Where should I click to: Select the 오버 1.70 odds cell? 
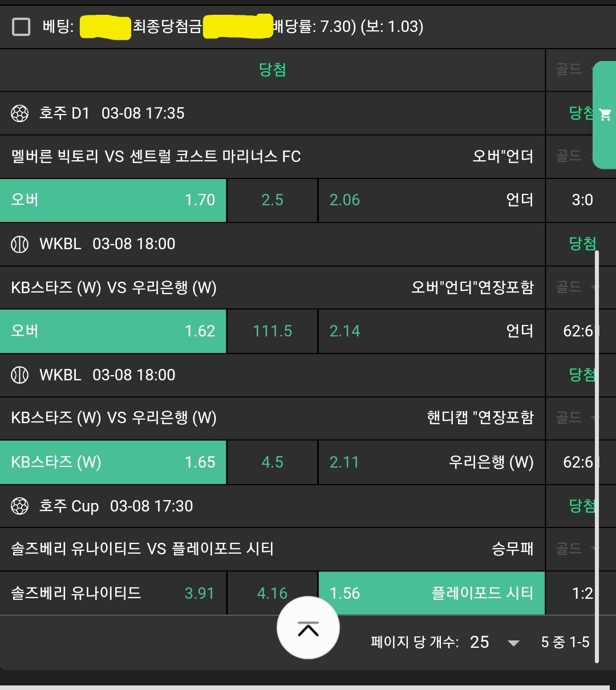[x=113, y=200]
